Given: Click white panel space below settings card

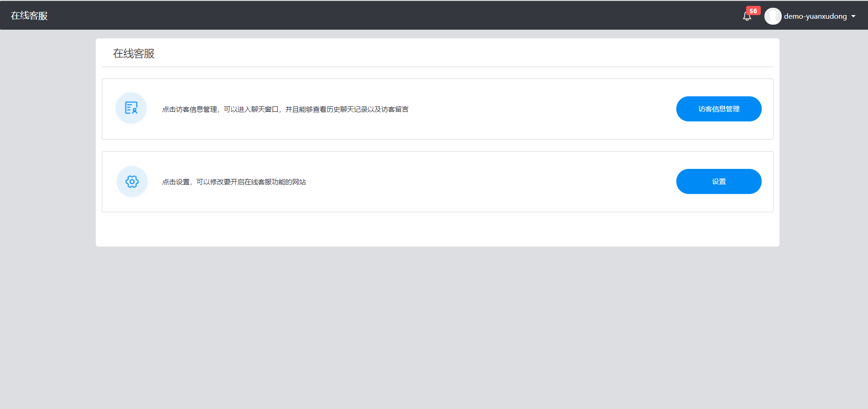Looking at the screenshot, I should 437,229.
